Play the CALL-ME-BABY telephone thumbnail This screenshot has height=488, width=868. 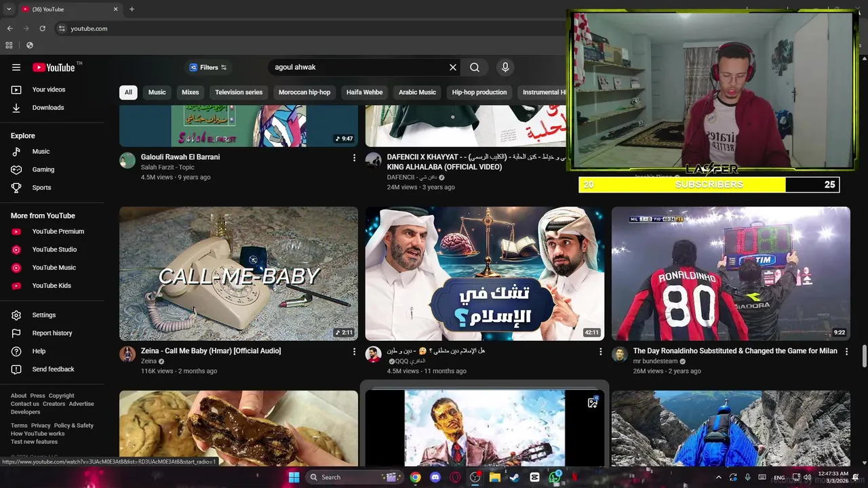point(239,274)
